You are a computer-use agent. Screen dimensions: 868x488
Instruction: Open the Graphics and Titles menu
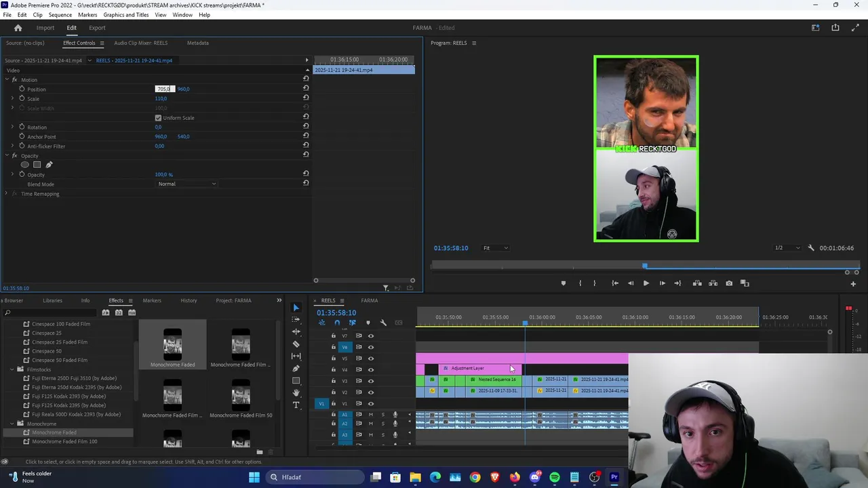click(x=126, y=15)
